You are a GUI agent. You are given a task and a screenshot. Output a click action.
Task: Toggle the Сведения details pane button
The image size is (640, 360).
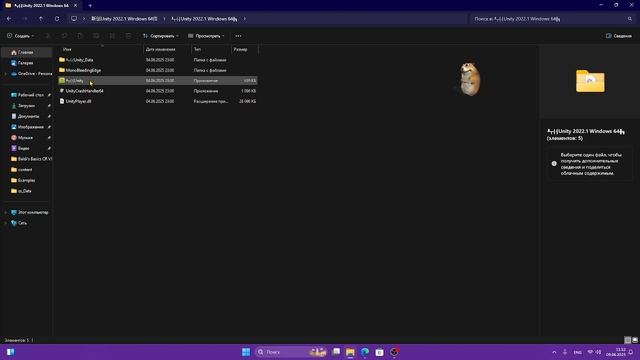[619, 36]
